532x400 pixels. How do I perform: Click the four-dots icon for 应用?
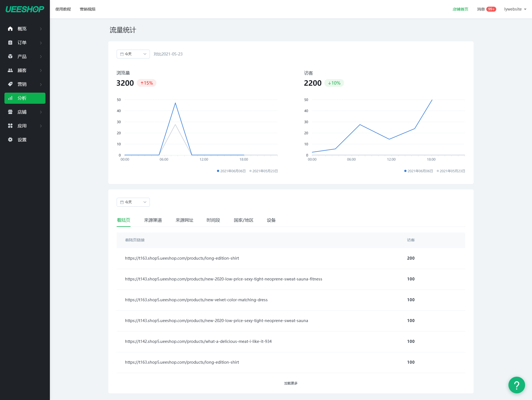(10, 126)
